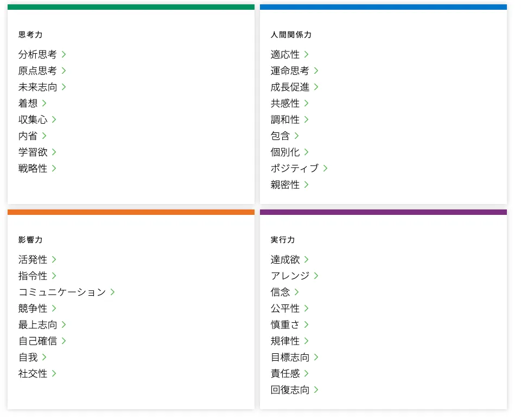This screenshot has height=420, width=521.
Task: Click the 実行力 category heading
Action: click(x=283, y=240)
